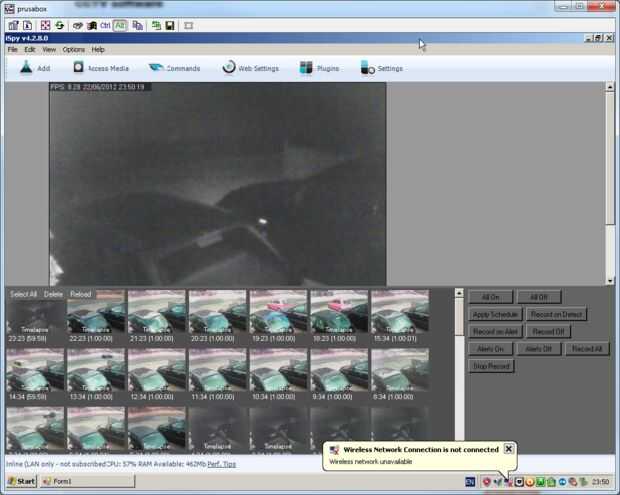Click Stop Record button
Image resolution: width=620 pixels, height=495 pixels.
(x=491, y=366)
